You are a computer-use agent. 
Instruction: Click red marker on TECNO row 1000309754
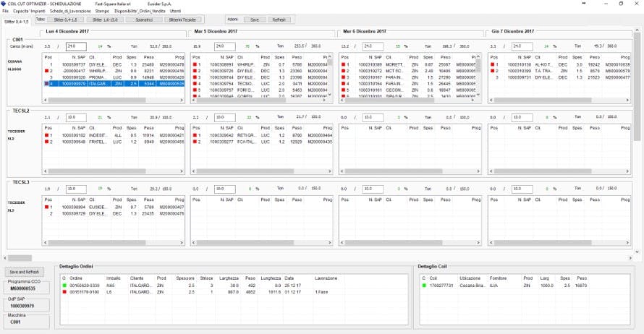click(195, 84)
